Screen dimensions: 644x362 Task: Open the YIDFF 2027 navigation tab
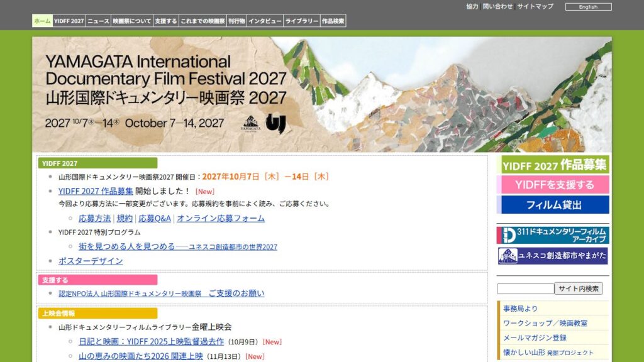pos(69,21)
